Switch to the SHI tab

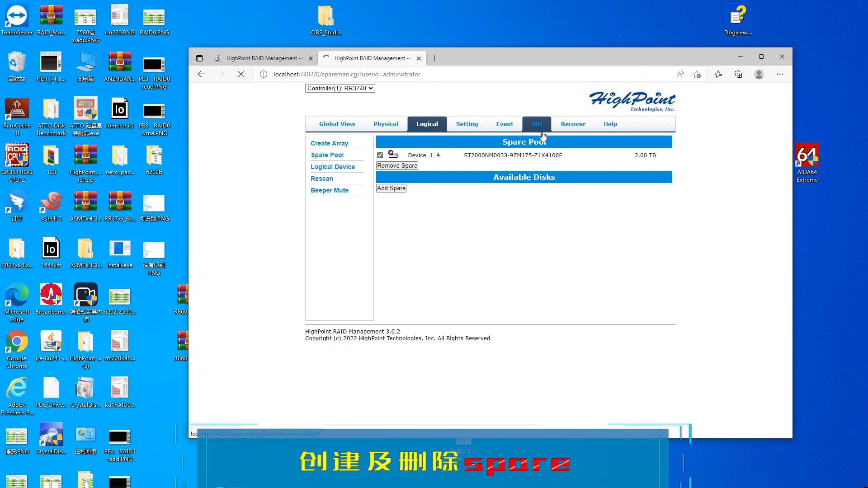coord(537,124)
